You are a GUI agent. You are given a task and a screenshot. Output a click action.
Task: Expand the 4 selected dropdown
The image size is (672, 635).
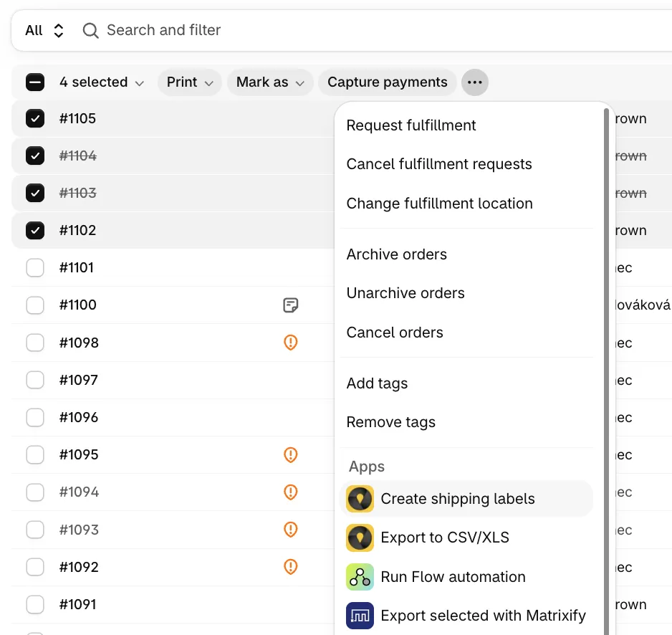click(x=102, y=82)
